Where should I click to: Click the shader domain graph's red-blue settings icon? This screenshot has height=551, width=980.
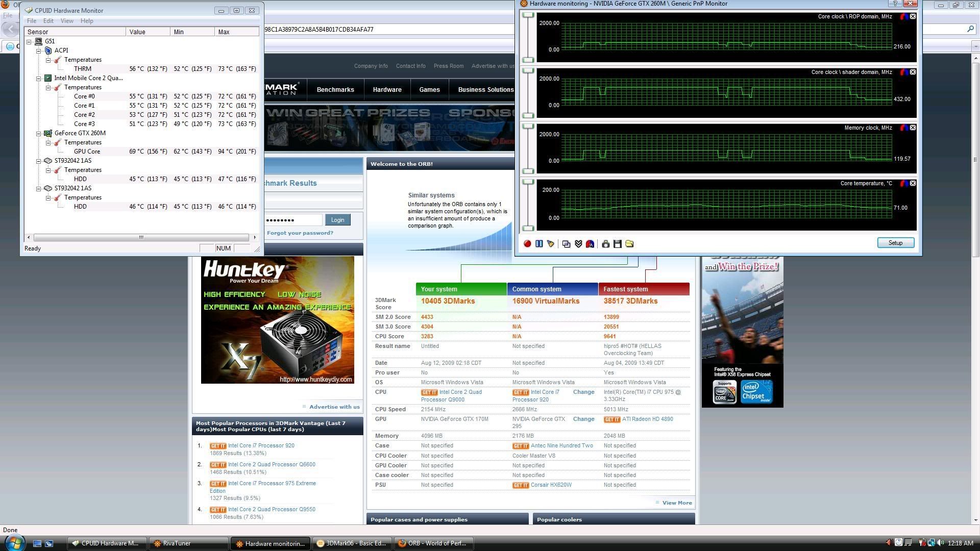(x=904, y=72)
